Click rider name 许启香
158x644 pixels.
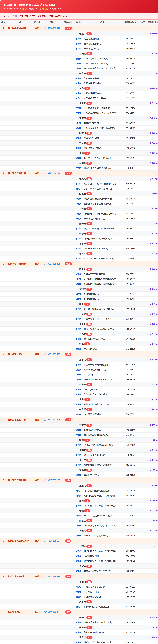[x=83, y=103]
